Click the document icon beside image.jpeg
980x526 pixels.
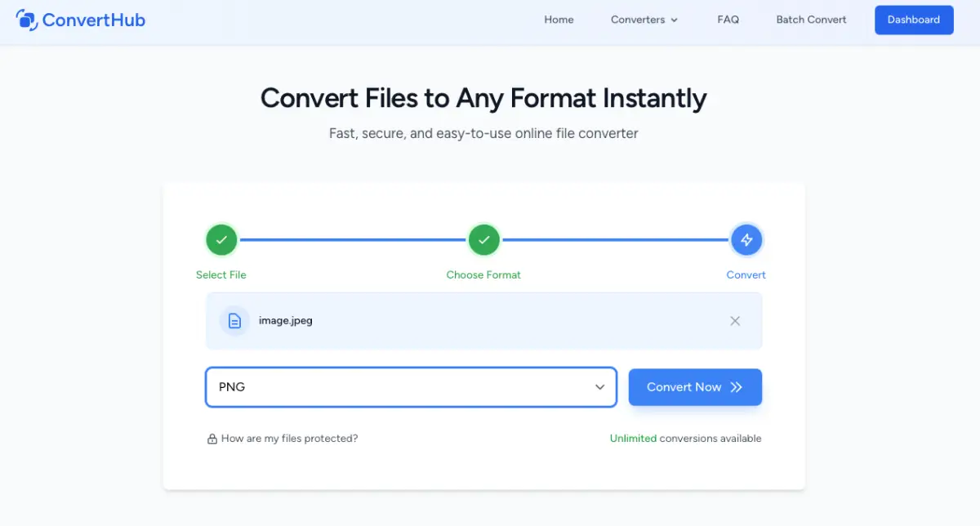[x=234, y=321]
